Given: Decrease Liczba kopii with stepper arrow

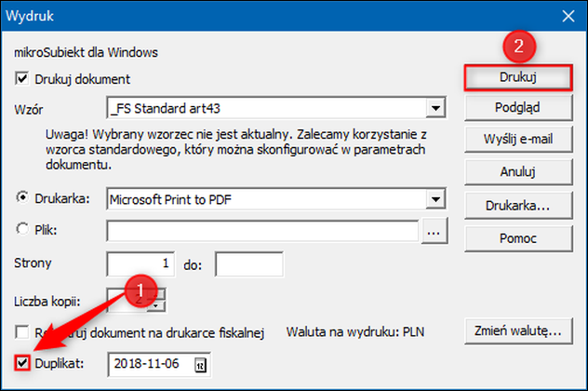Looking at the screenshot, I should [156, 307].
